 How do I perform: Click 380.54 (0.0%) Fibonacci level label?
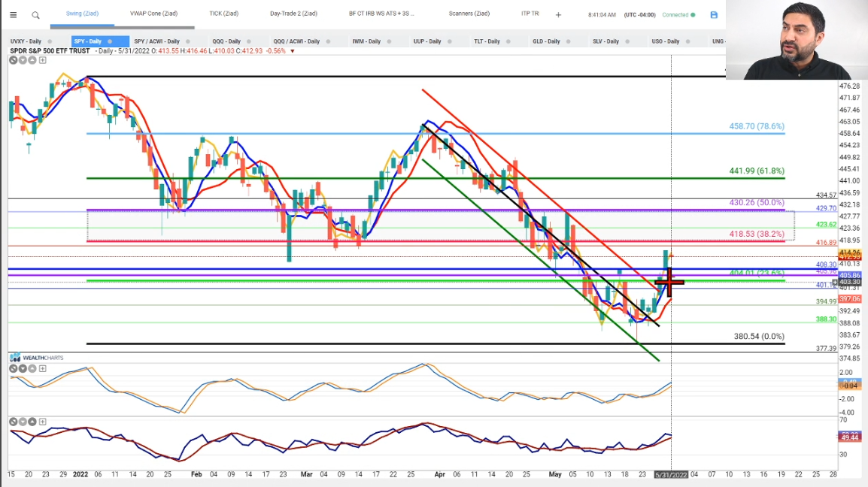pyautogui.click(x=759, y=336)
